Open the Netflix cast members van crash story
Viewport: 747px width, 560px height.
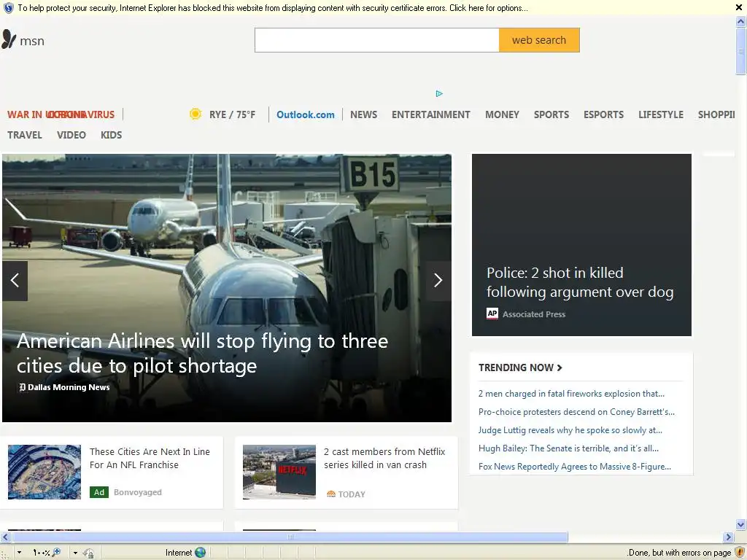tap(384, 458)
